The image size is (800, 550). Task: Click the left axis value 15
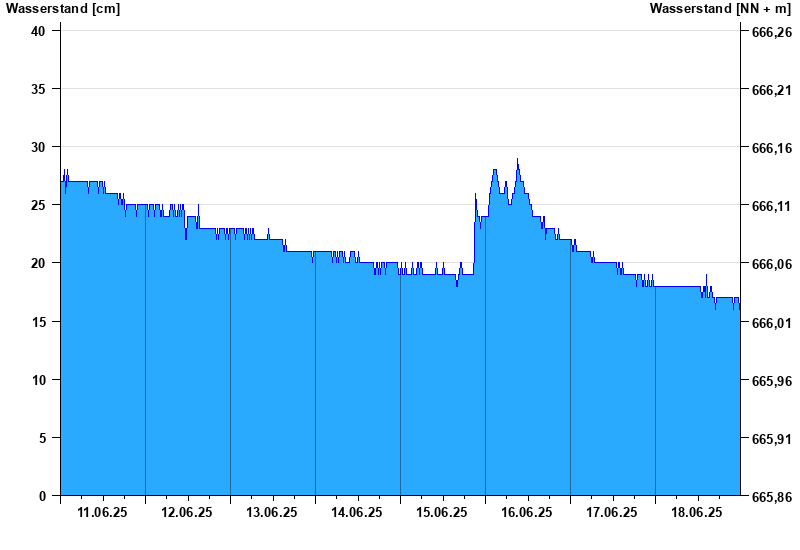pos(38,322)
